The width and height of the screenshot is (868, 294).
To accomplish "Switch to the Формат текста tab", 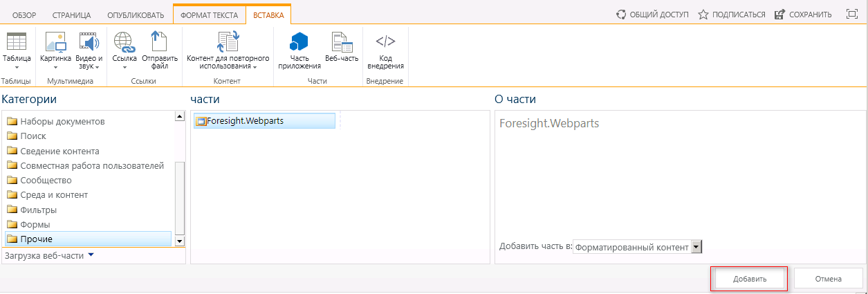I will click(209, 15).
